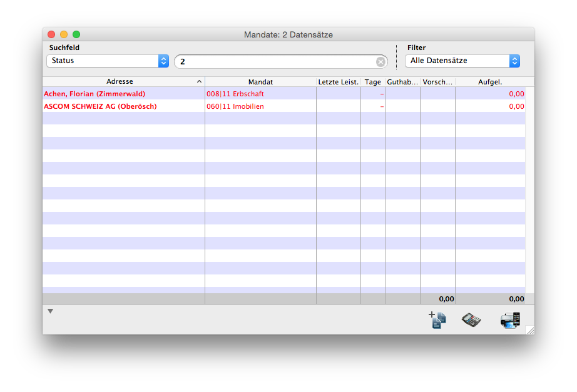Open the calculator icon

(x=471, y=319)
